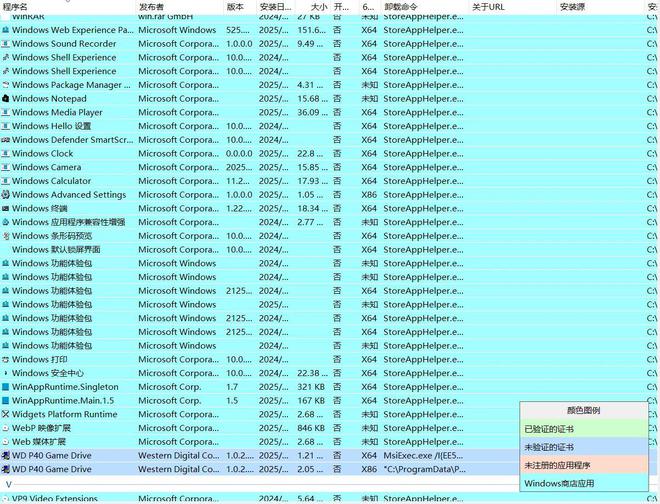Click the 167 KB size cell
660x504 pixels.
[x=311, y=401]
